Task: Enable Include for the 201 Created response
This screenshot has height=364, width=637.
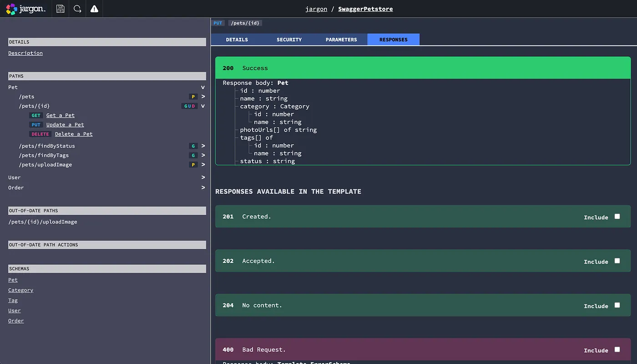Action: (617, 217)
